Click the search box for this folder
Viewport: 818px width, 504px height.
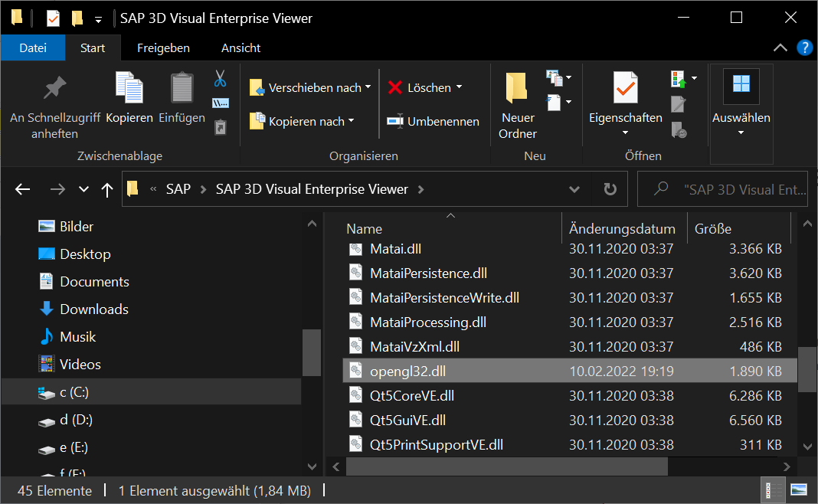(722, 189)
